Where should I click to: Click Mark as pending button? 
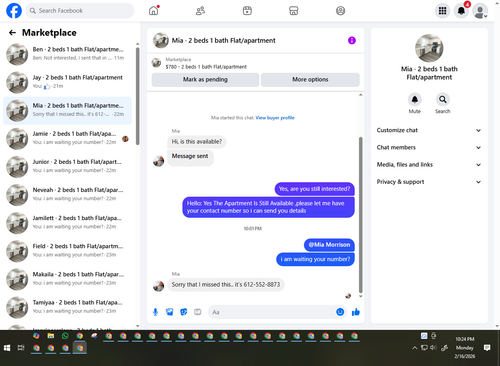point(205,80)
